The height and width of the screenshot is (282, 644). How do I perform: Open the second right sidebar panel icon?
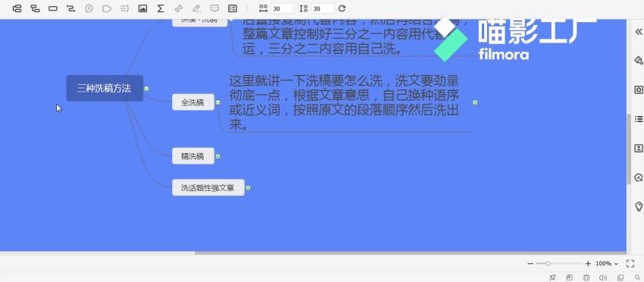tap(638, 89)
